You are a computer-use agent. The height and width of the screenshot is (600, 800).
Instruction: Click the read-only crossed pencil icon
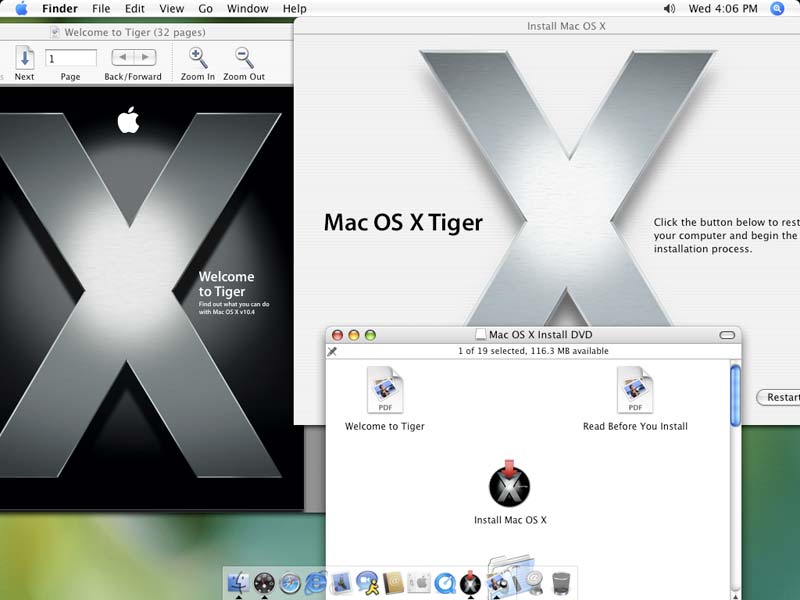click(332, 352)
